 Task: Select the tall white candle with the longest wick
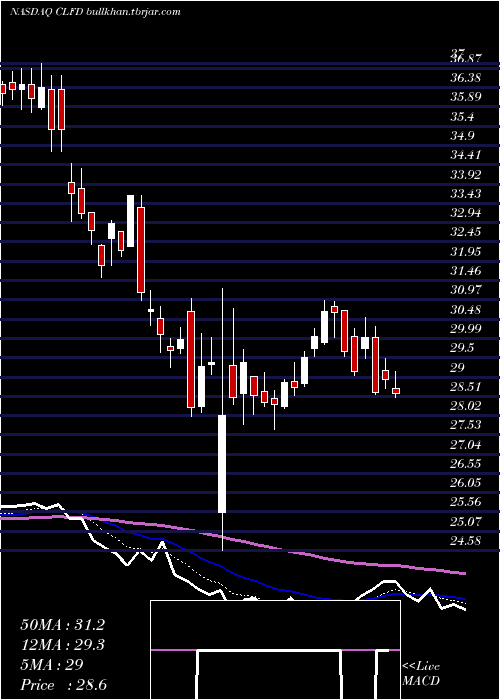[222, 464]
